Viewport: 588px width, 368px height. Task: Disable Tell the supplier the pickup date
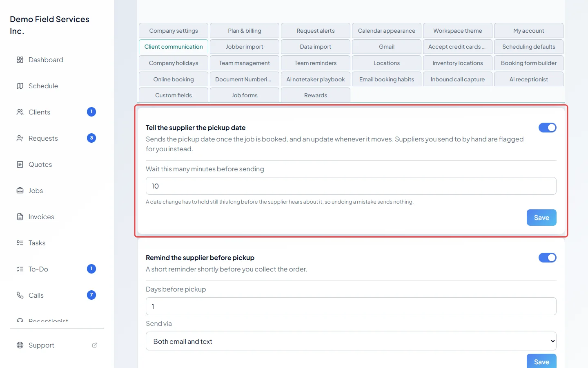(x=547, y=128)
